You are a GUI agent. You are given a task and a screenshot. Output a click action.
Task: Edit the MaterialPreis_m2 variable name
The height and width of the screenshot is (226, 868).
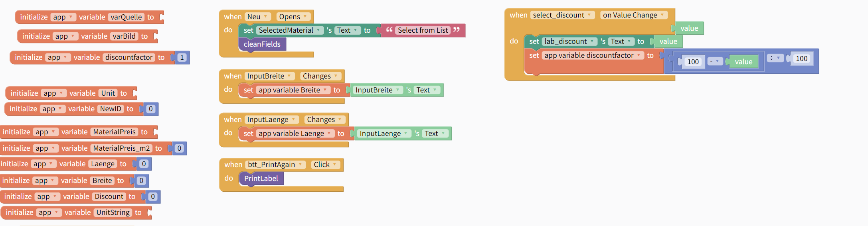click(121, 148)
